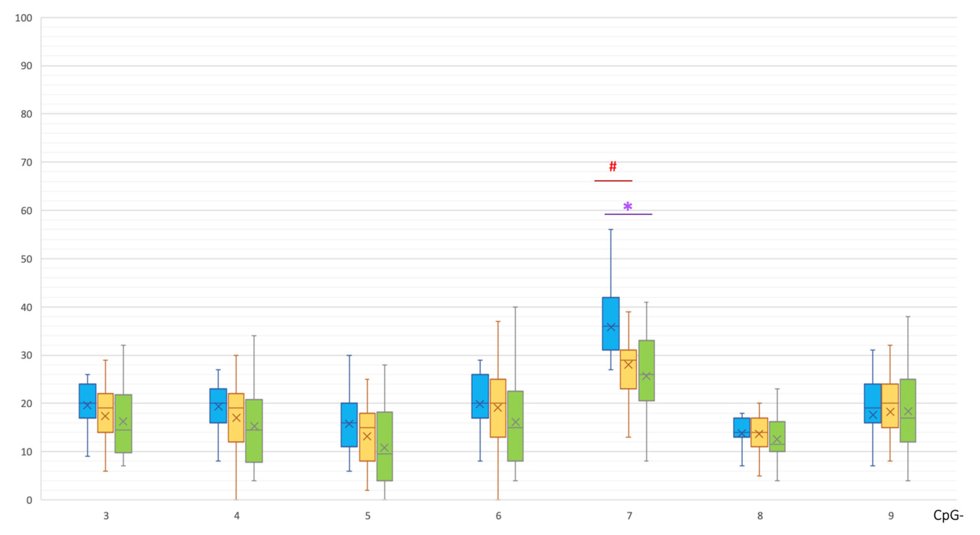Click the purple asterisk significance marker
Viewport: 980px width, 535px height.
point(627,207)
